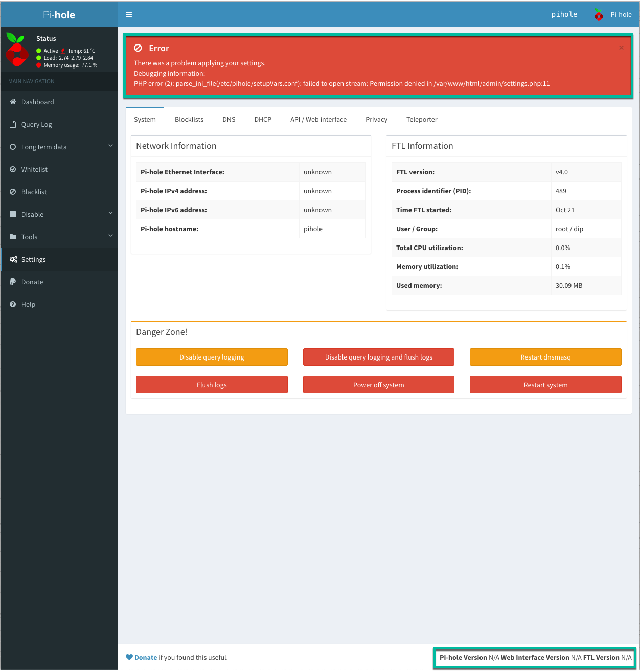Click the Power off system button
Image resolution: width=640 pixels, height=672 pixels.
[x=379, y=385]
